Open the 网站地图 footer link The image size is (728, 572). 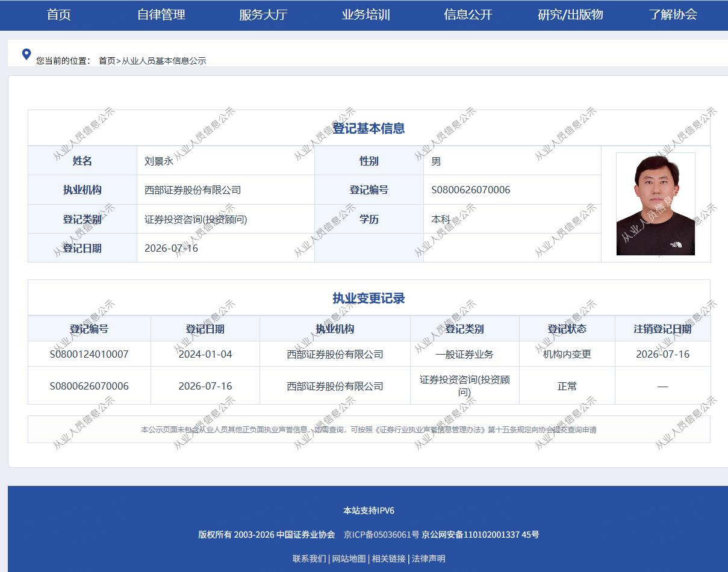click(349, 559)
